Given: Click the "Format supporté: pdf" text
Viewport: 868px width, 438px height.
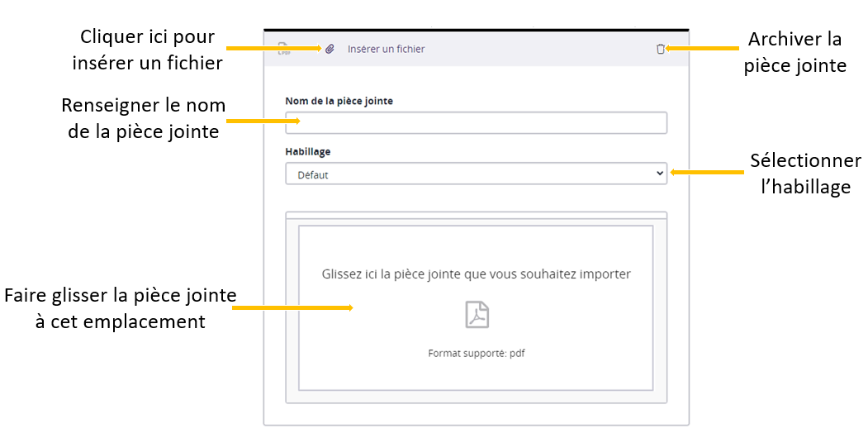Looking at the screenshot, I should [x=476, y=353].
